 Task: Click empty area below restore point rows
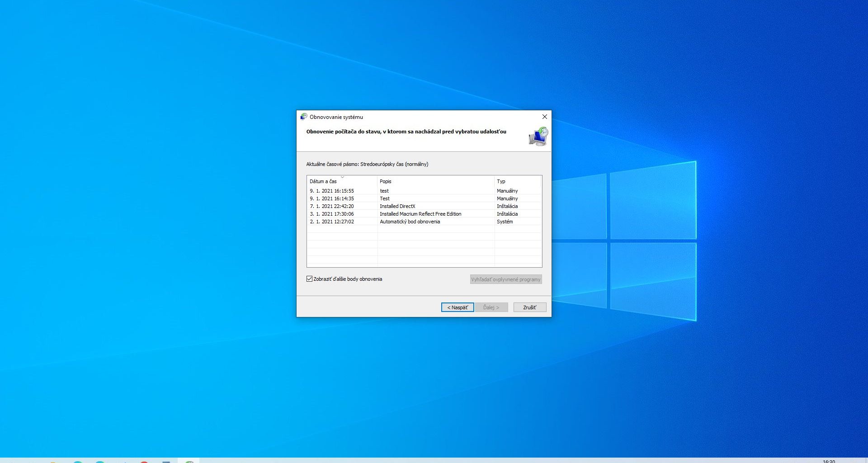point(424,249)
